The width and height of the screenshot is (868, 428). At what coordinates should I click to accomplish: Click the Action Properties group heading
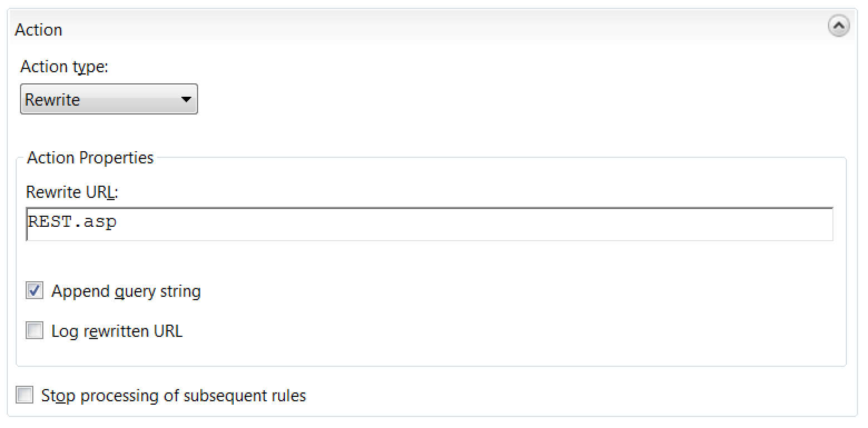coord(90,158)
